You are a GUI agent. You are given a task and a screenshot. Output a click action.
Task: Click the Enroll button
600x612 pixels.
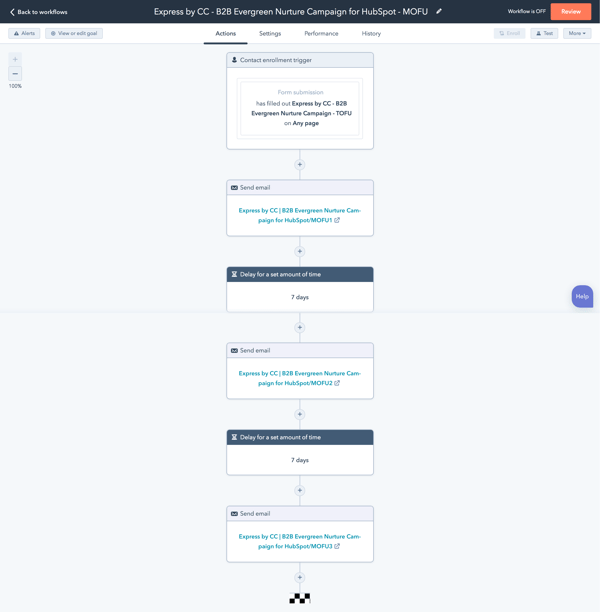point(509,34)
